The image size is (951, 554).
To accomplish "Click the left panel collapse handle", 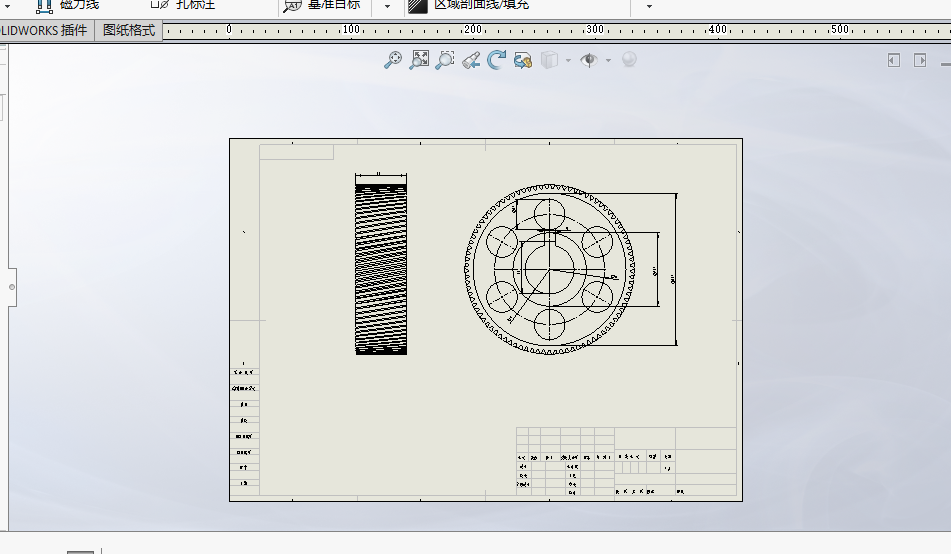I will (x=12, y=287).
